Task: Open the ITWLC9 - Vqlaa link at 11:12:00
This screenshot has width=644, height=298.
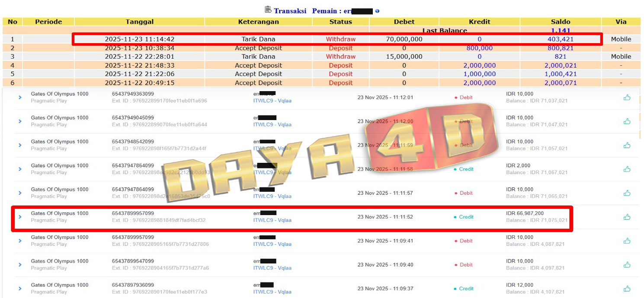Action: coord(272,124)
